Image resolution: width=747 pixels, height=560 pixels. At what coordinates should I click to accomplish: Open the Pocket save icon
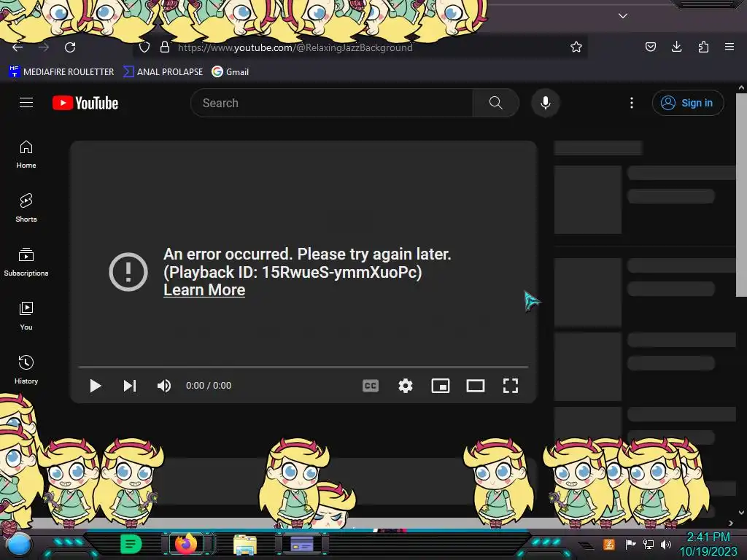650,47
